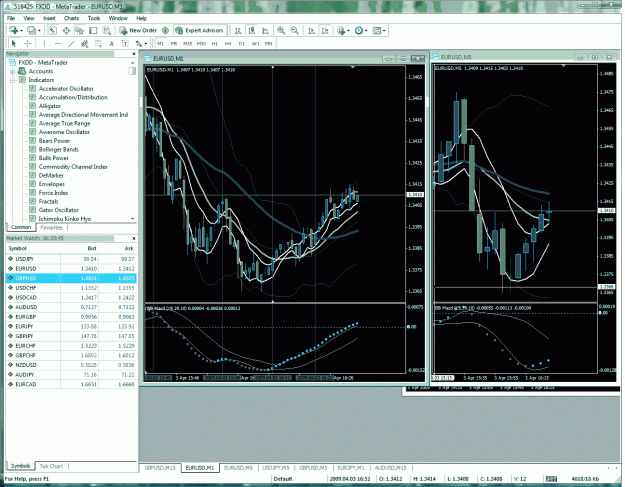Image resolution: width=625 pixels, height=487 pixels.
Task: Toggle chart Auto Scroll
Action: [x=312, y=30]
